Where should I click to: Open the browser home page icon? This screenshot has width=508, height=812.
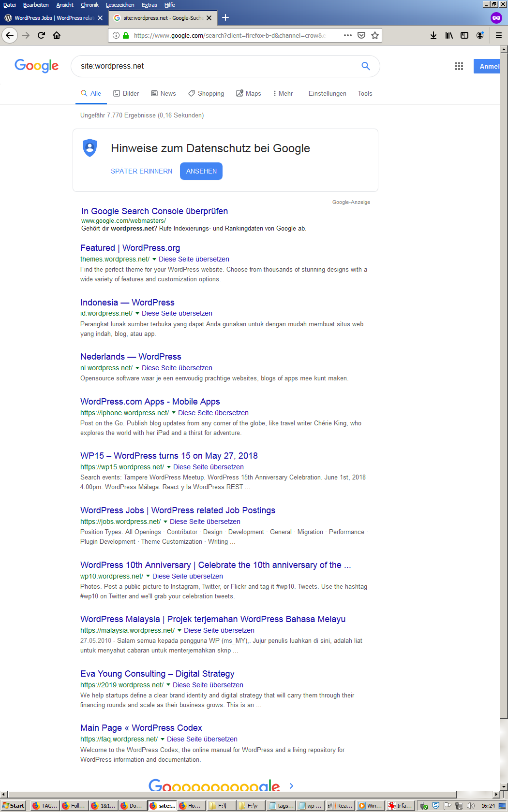(x=57, y=35)
